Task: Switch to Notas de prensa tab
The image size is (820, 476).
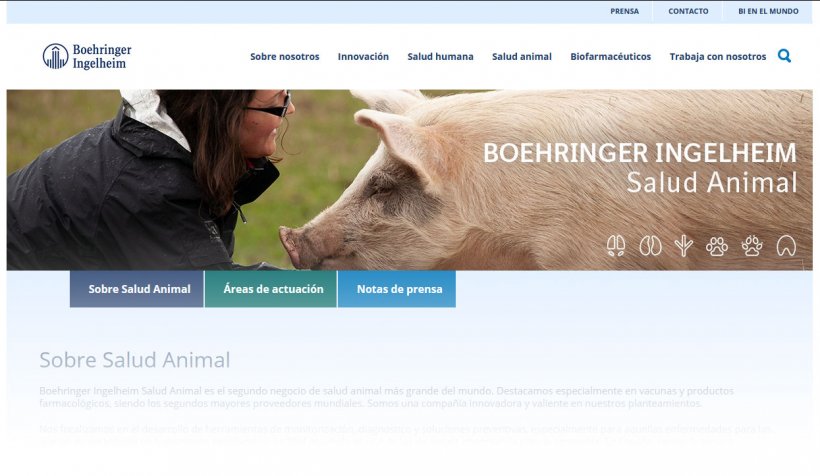Action: click(397, 289)
